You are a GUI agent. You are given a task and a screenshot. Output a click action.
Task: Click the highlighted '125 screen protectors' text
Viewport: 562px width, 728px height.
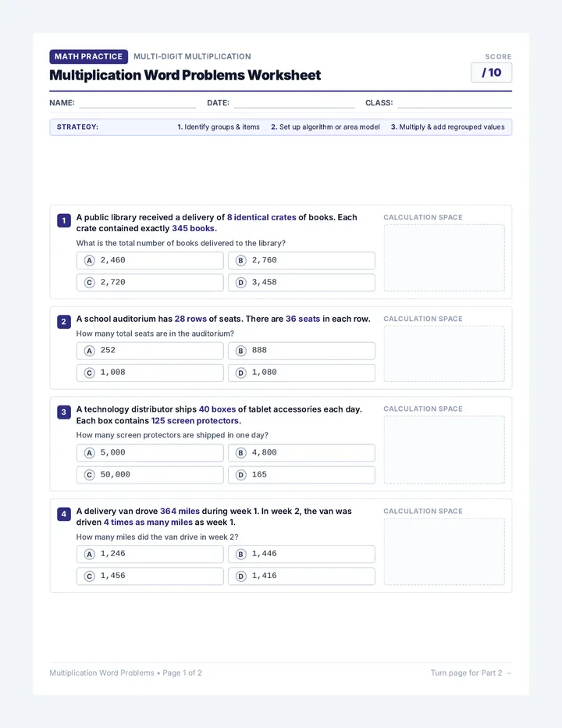[x=195, y=421]
